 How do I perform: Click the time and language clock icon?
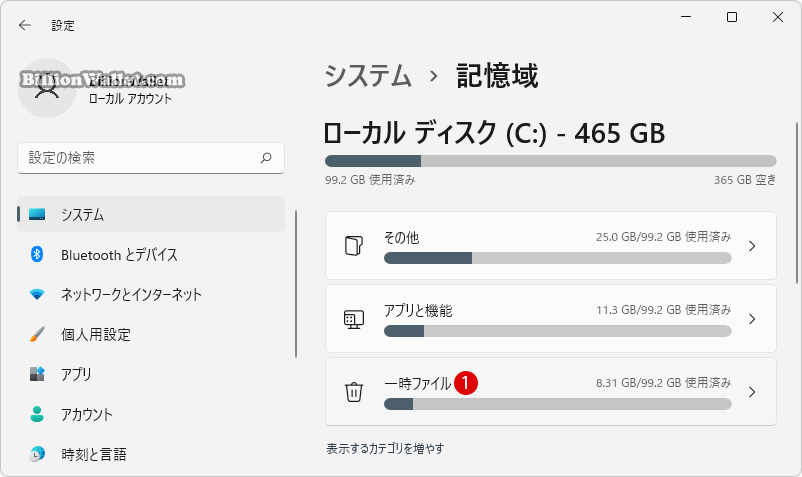pos(37,453)
